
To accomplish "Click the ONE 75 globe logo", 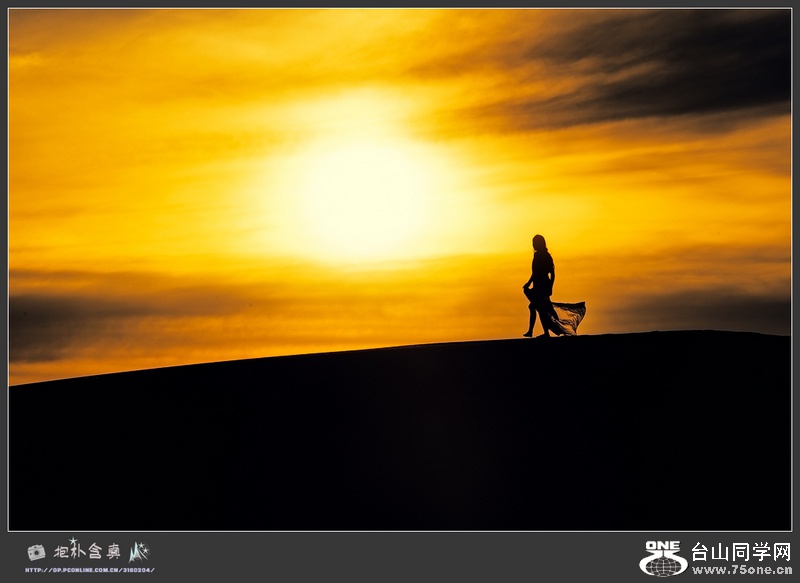I will 663,559.
